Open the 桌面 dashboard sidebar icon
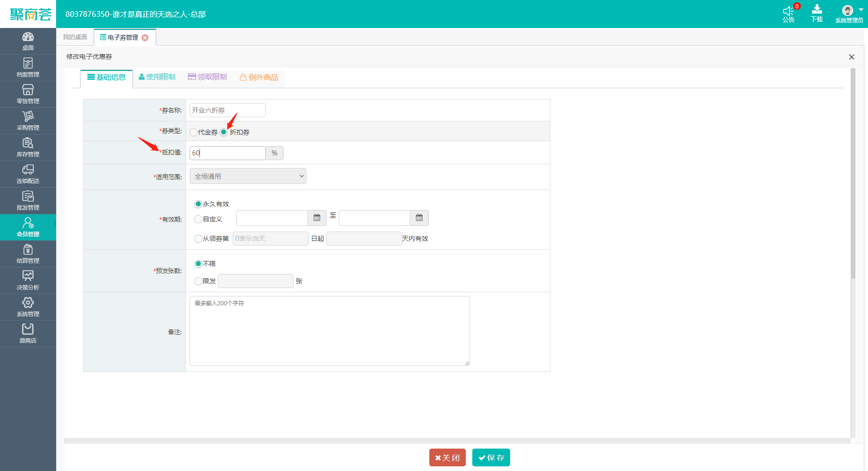Image resolution: width=868 pixels, height=471 pixels. point(28,41)
